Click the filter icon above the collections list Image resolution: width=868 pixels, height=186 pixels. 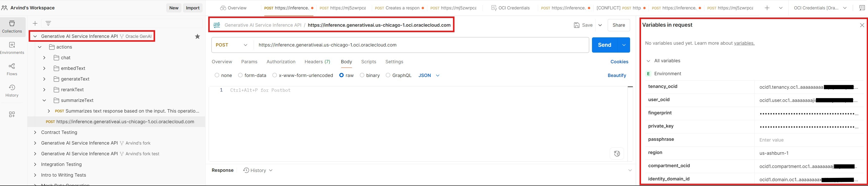coord(48,23)
